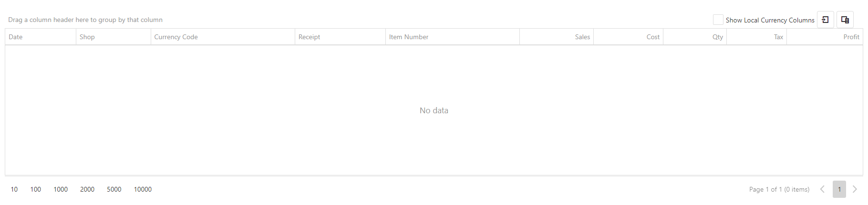
Task: Sort by the Date column header
Action: [41, 37]
